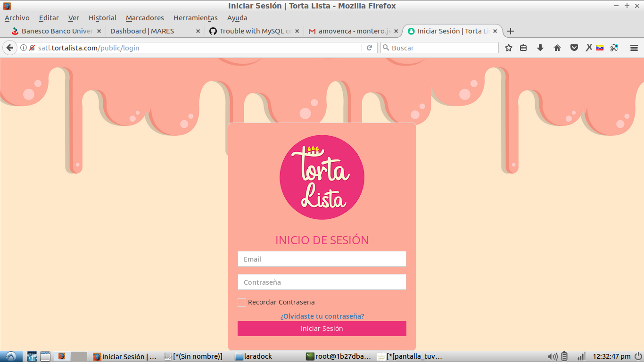
Task: Open a new browser tab
Action: [x=510, y=31]
